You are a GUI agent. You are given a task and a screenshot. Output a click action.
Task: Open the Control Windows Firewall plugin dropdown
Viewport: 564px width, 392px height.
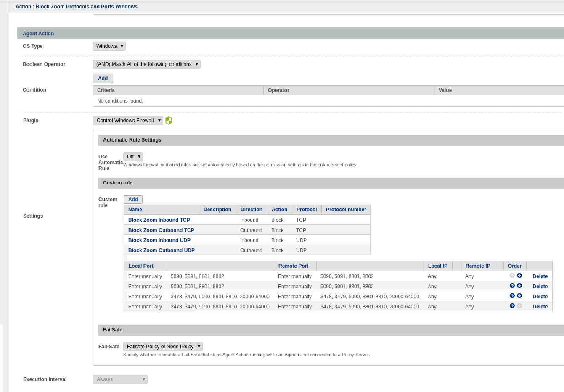coord(128,121)
